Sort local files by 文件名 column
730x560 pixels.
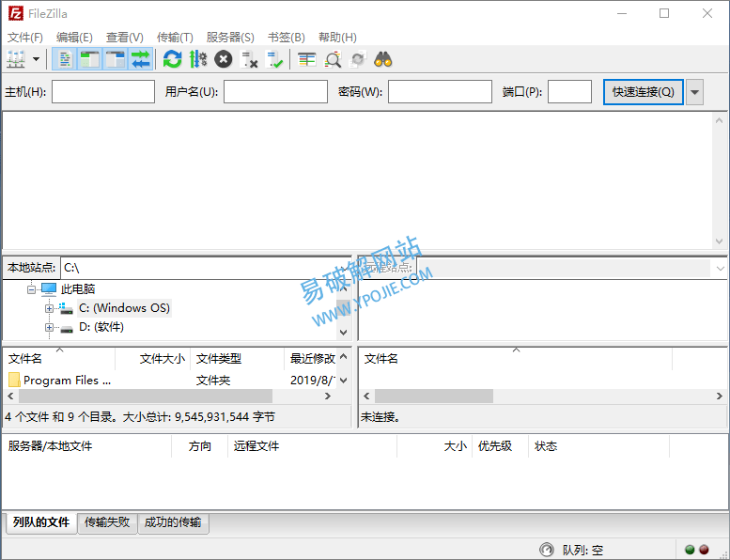click(58, 358)
